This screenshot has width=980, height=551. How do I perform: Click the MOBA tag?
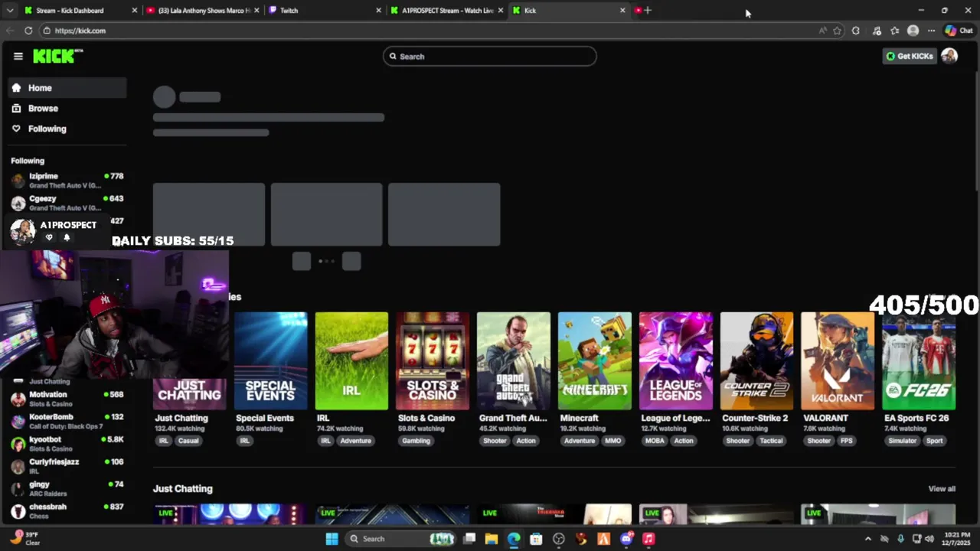pyautogui.click(x=655, y=441)
